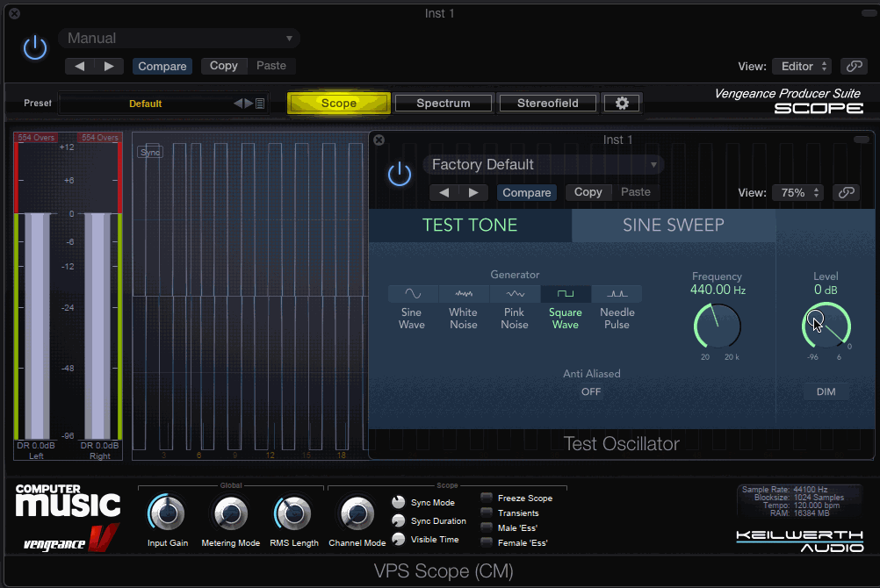Enable Freeze Scope checkbox

click(x=487, y=498)
